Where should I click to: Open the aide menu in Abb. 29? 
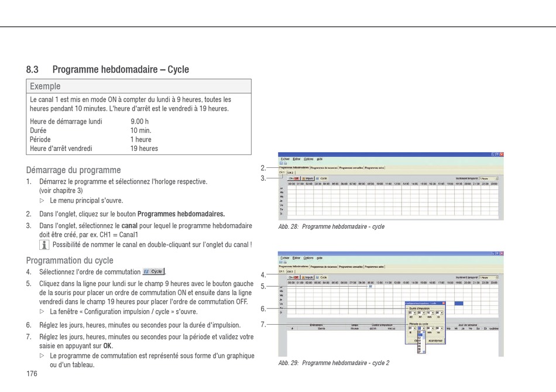pos(320,258)
